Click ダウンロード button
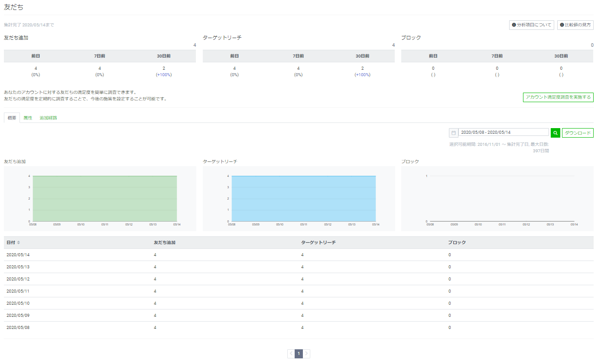This screenshot has width=601, height=364. 578,133
